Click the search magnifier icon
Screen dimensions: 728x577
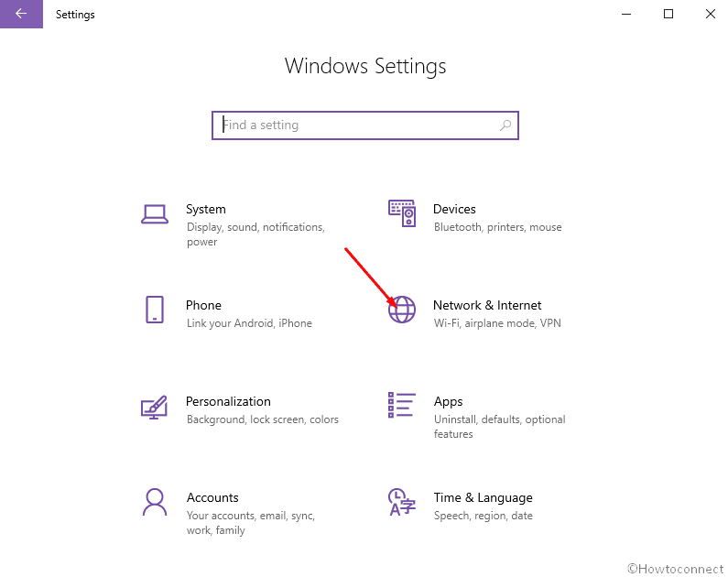click(505, 125)
